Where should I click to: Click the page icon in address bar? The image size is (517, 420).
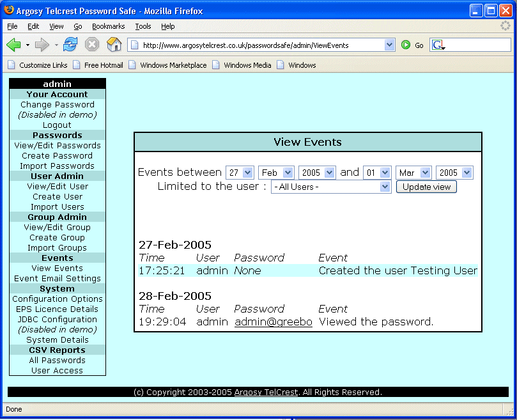pyautogui.click(x=135, y=45)
